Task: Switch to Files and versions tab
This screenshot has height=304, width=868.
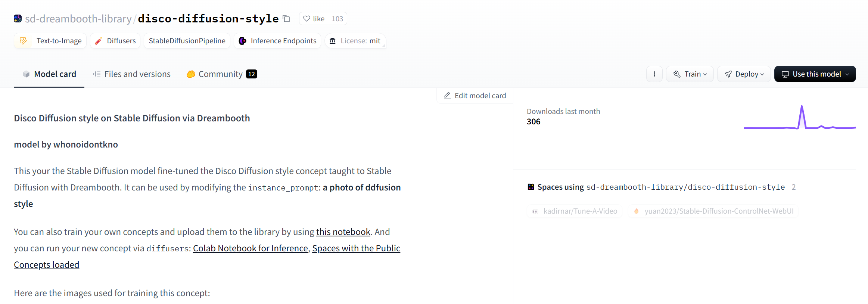Action: point(132,74)
